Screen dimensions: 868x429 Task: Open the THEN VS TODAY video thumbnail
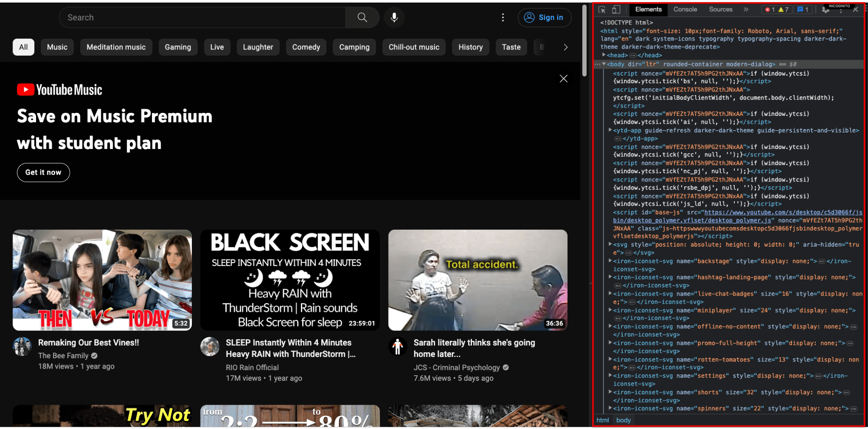tap(102, 280)
